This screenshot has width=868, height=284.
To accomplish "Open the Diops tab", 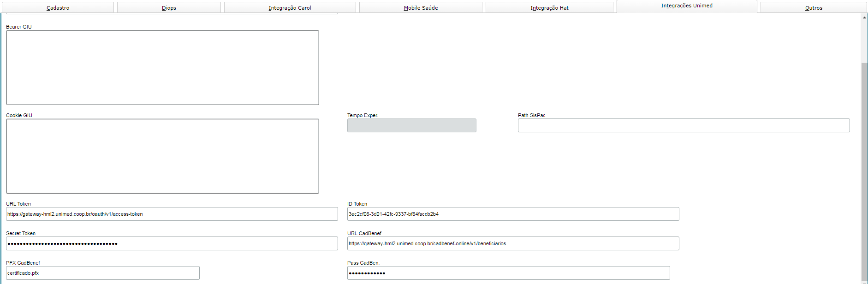I will (x=169, y=8).
